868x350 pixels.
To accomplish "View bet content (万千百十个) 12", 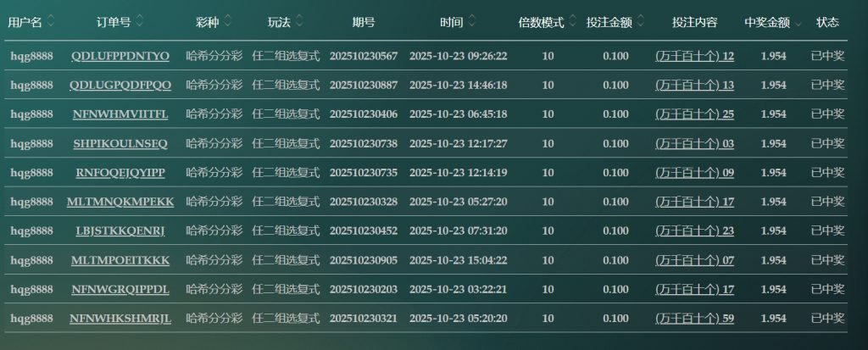I will pyautogui.click(x=694, y=56).
